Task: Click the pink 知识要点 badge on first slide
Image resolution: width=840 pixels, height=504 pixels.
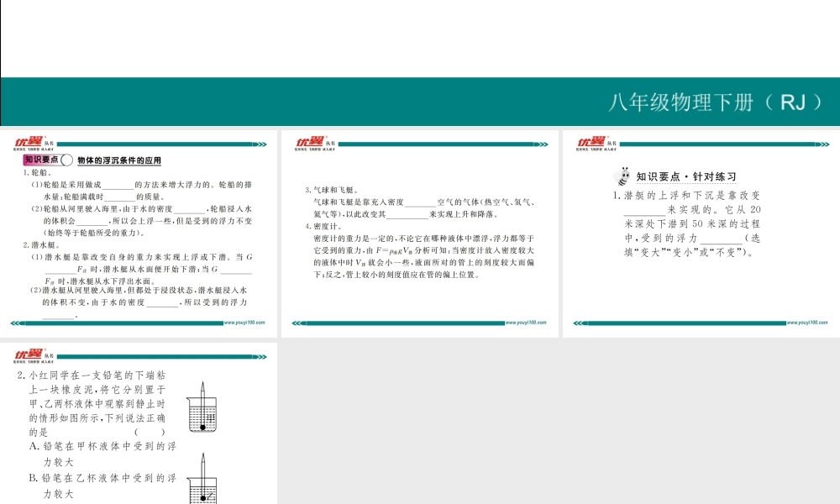Action: point(40,160)
